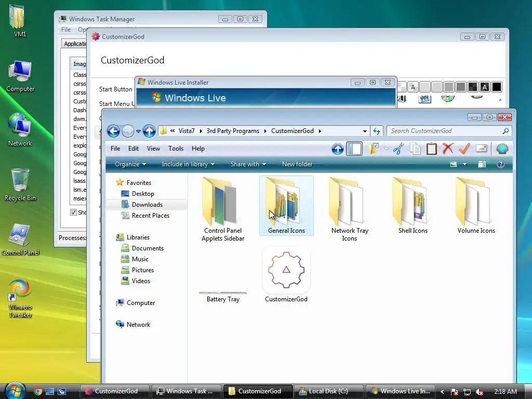532x399 pixels.
Task: Click the Cut scissors icon
Action: (398, 149)
